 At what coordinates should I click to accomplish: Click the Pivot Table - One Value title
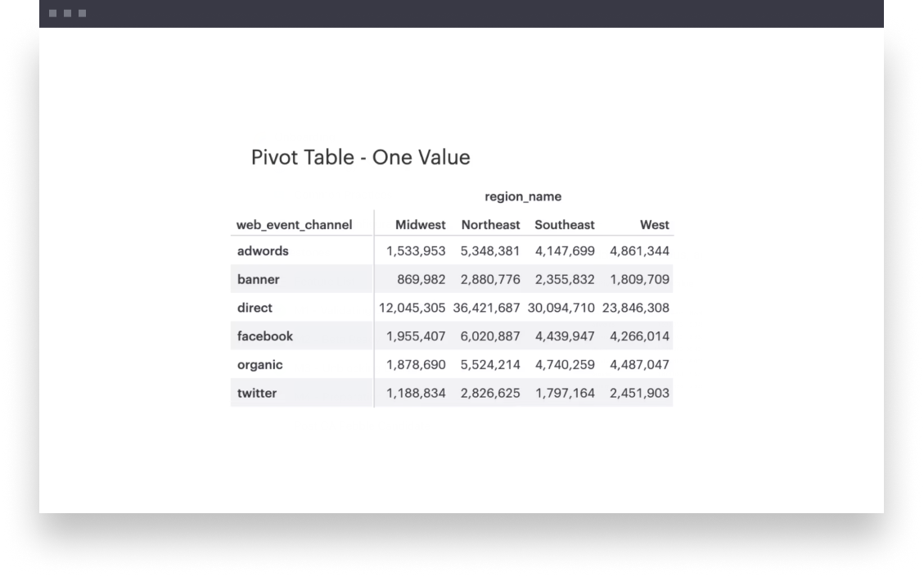pyautogui.click(x=360, y=157)
